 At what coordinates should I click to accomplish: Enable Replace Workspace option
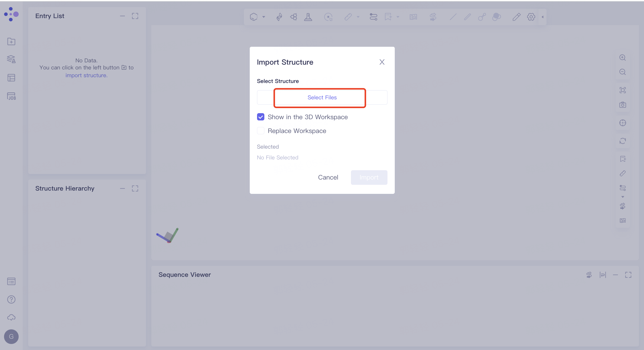click(x=261, y=131)
